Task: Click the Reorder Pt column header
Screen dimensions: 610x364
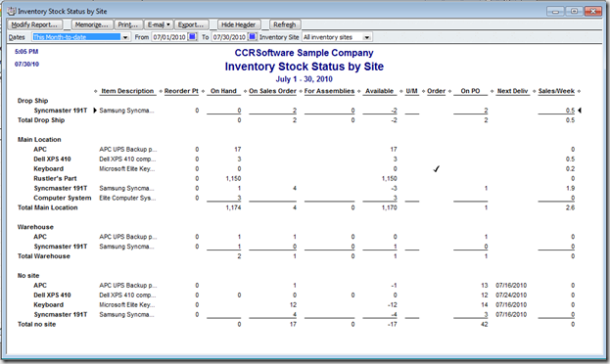Action: pos(181,91)
